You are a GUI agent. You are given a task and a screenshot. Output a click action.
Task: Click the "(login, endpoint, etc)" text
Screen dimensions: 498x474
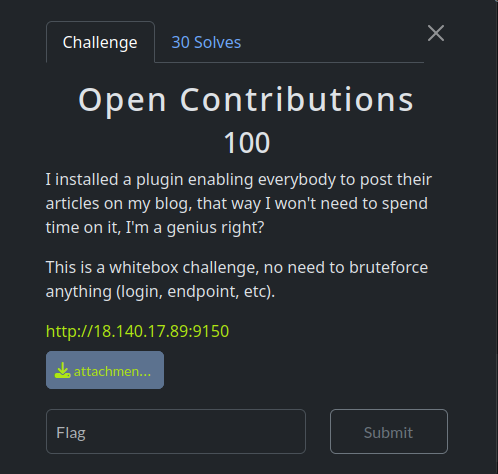point(195,292)
